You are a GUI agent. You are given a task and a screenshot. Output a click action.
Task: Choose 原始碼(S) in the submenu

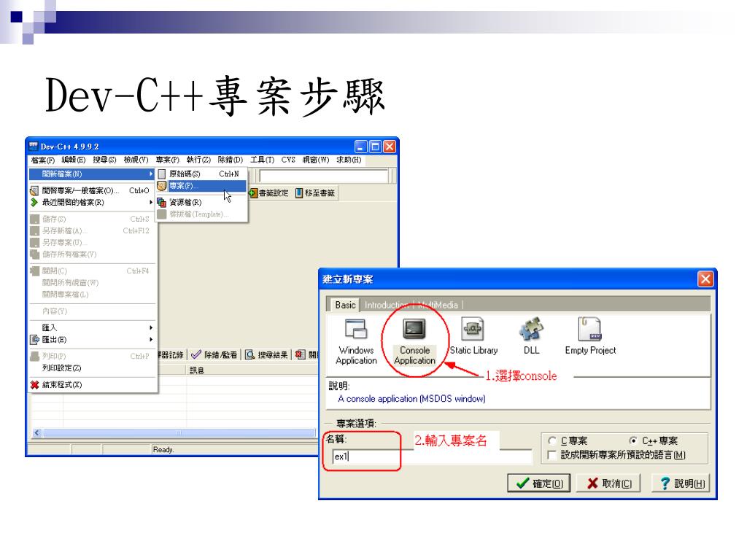(201, 174)
